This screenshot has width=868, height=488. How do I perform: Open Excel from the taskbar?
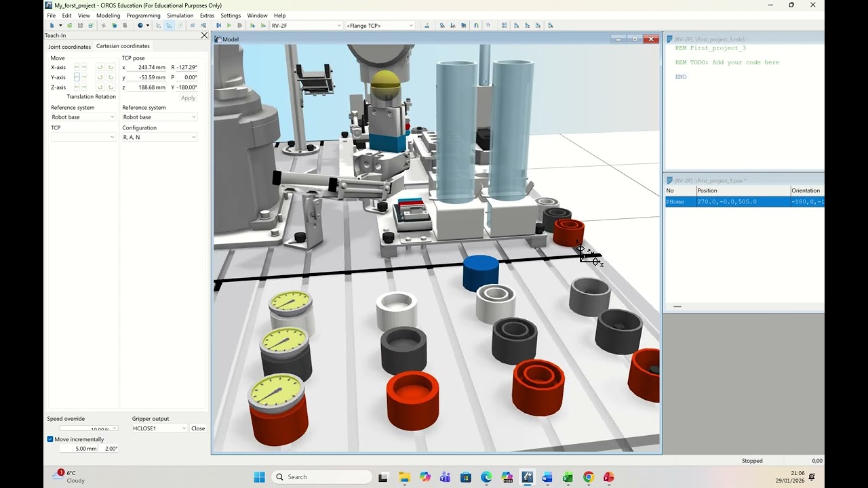tap(568, 477)
